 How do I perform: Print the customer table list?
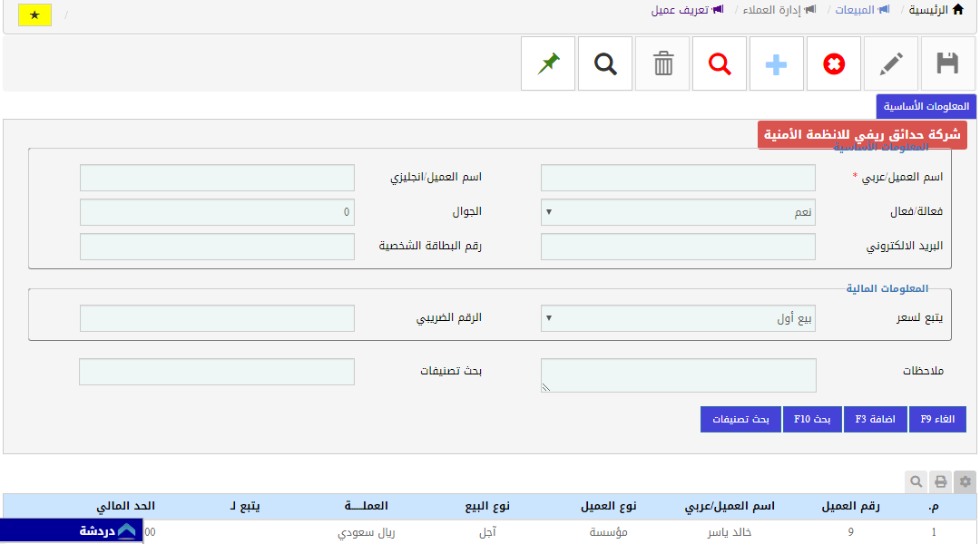point(941,481)
